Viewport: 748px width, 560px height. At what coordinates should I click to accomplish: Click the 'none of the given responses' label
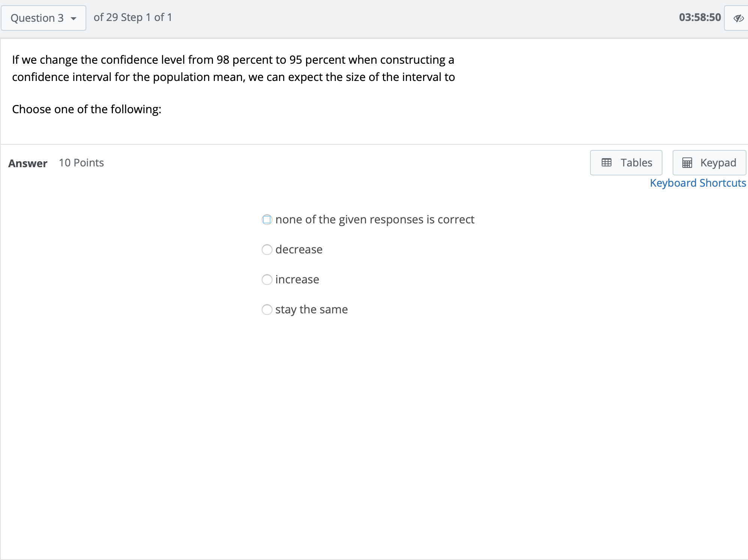[374, 220]
